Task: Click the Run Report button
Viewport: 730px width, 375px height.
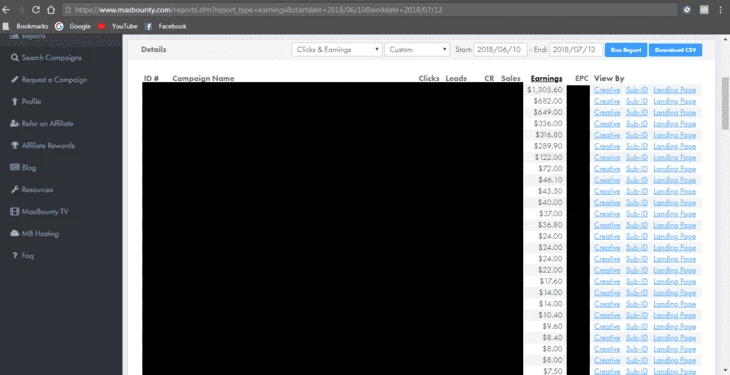Action: click(626, 50)
